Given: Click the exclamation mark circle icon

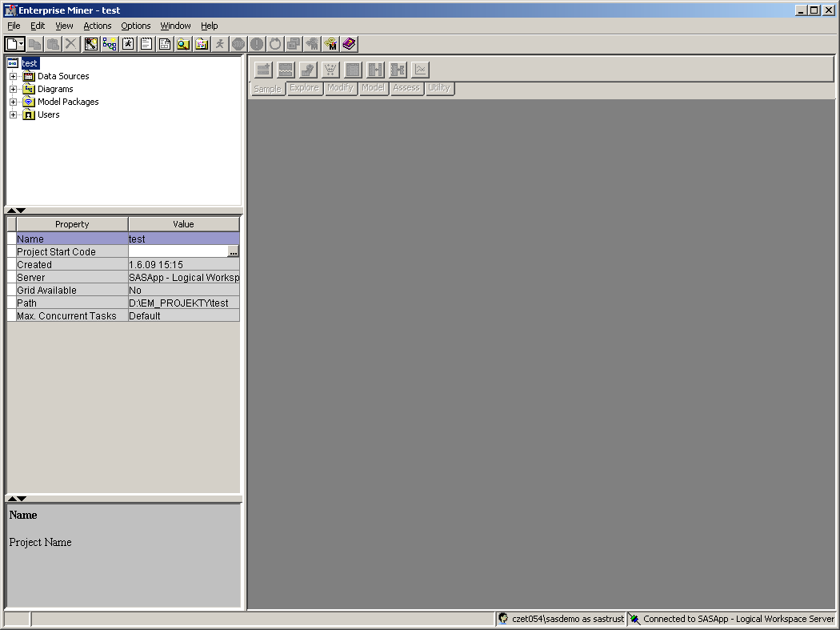Looking at the screenshot, I should coord(257,44).
